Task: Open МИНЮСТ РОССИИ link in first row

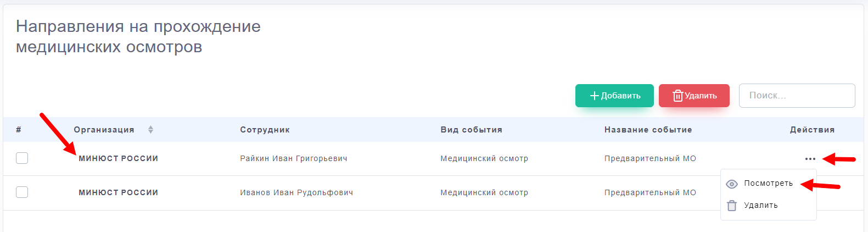Action: coord(118,159)
